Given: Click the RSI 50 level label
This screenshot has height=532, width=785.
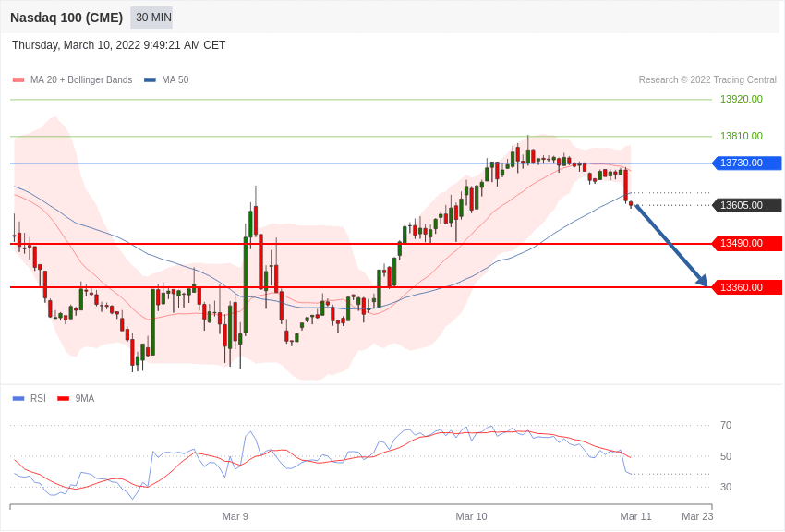Looking at the screenshot, I should point(726,456).
